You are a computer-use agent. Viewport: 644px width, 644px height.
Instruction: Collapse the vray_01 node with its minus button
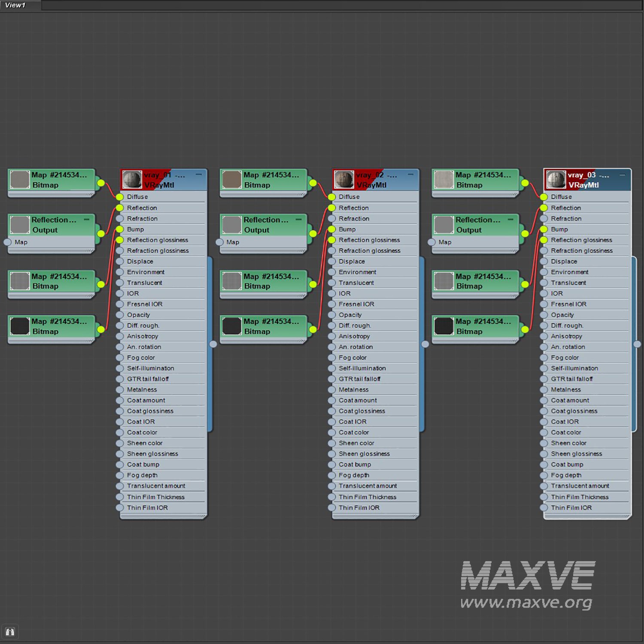199,175
